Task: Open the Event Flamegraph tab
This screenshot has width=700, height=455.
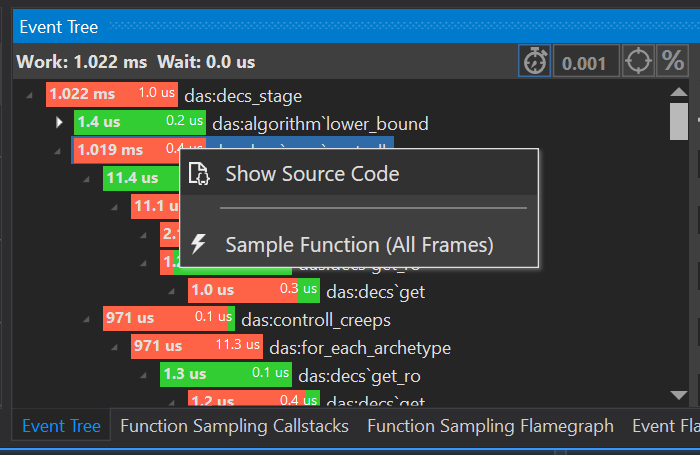Action: (x=665, y=426)
